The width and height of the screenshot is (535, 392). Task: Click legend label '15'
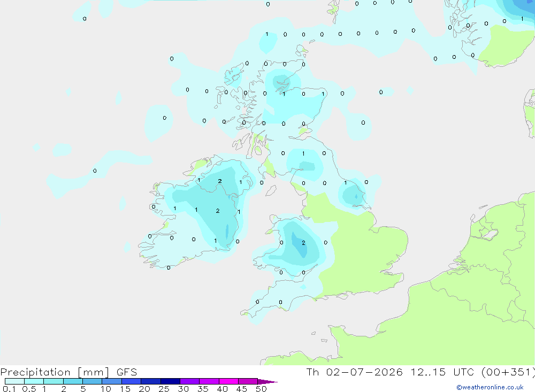click(x=125, y=389)
